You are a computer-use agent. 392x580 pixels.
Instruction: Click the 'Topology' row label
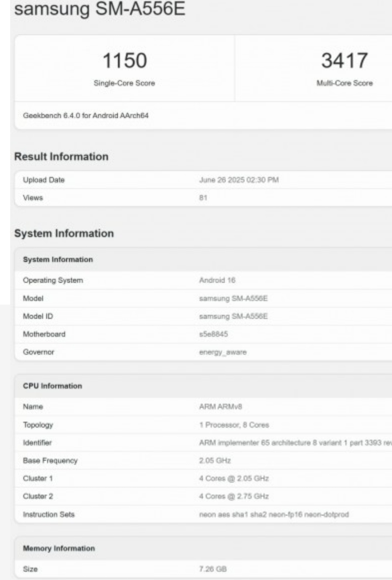click(38, 425)
